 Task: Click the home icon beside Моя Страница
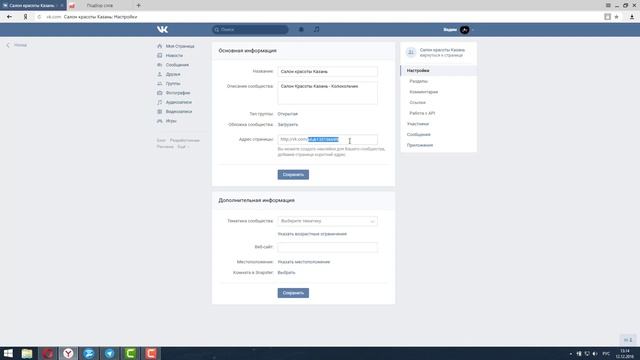pyautogui.click(x=160, y=46)
